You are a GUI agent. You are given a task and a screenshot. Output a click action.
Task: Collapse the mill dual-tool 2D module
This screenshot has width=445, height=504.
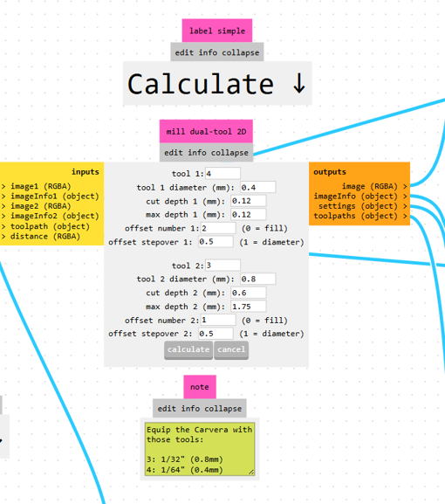coord(229,153)
